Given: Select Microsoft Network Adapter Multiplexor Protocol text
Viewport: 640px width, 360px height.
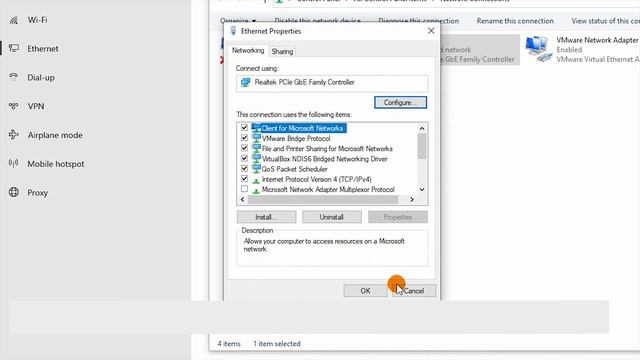Looking at the screenshot, I should [x=328, y=189].
